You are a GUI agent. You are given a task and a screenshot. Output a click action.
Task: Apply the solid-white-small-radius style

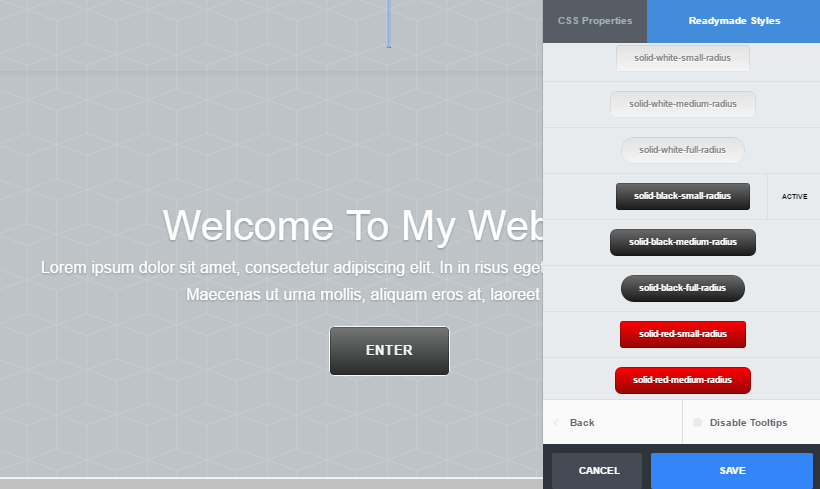682,58
